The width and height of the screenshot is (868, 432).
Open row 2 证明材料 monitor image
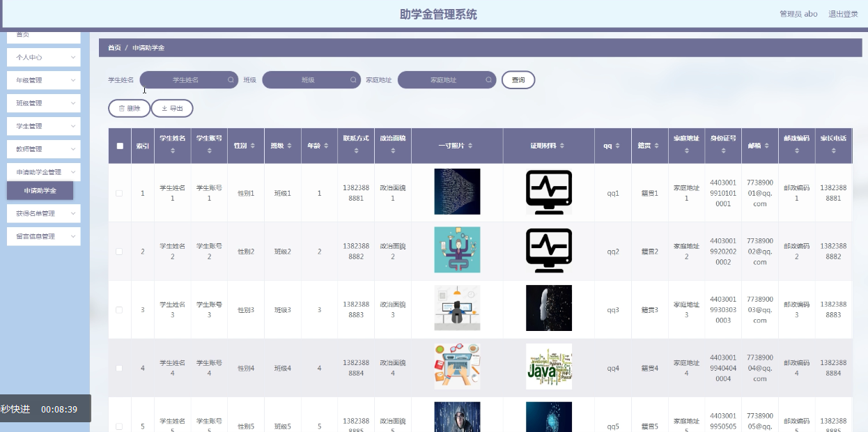click(x=549, y=249)
